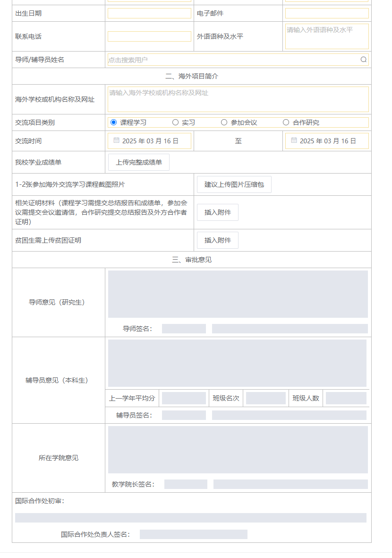Click the 海外学校或机构名称及网址 text area
The width and height of the screenshot is (392, 558).
238,99
